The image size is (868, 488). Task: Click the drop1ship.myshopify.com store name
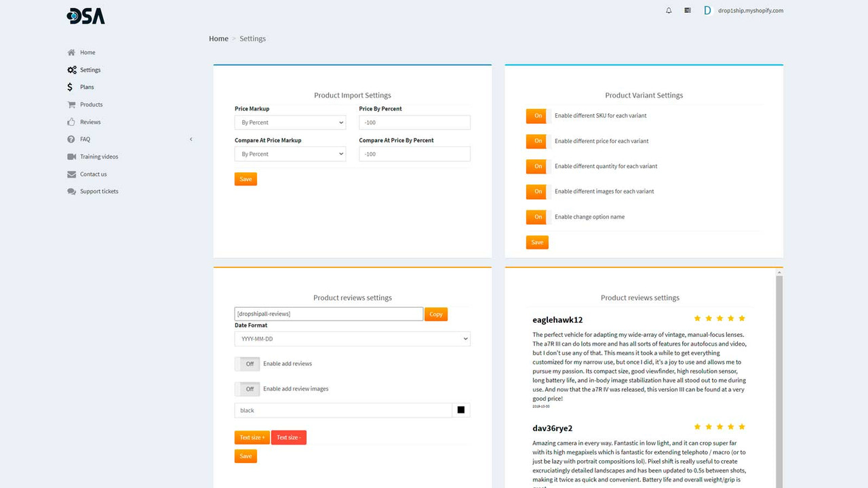click(x=751, y=11)
